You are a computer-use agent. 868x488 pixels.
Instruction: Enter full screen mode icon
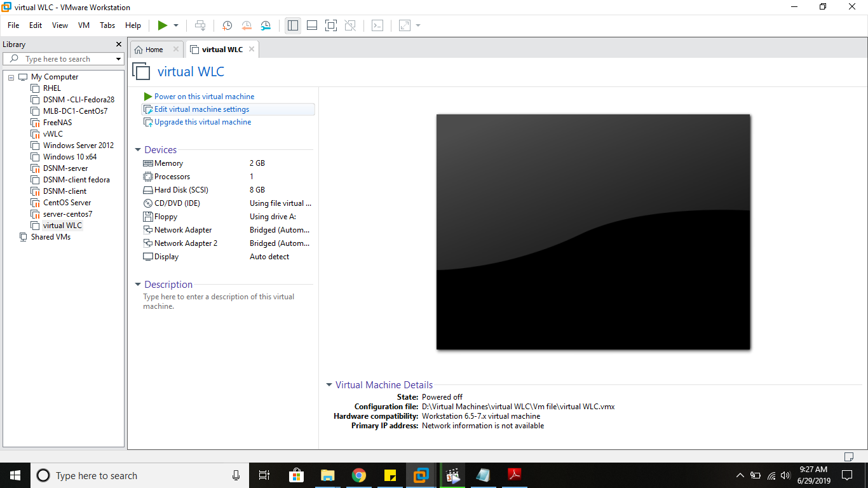330,25
